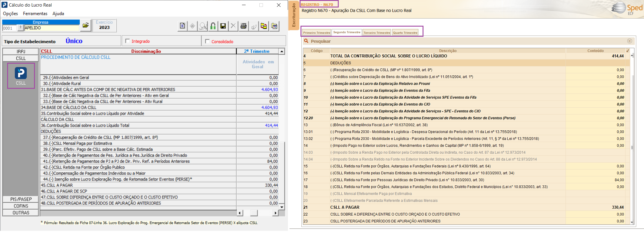
Task: Click Sped row 5 DEDUÇÕES
Action: click(466, 63)
